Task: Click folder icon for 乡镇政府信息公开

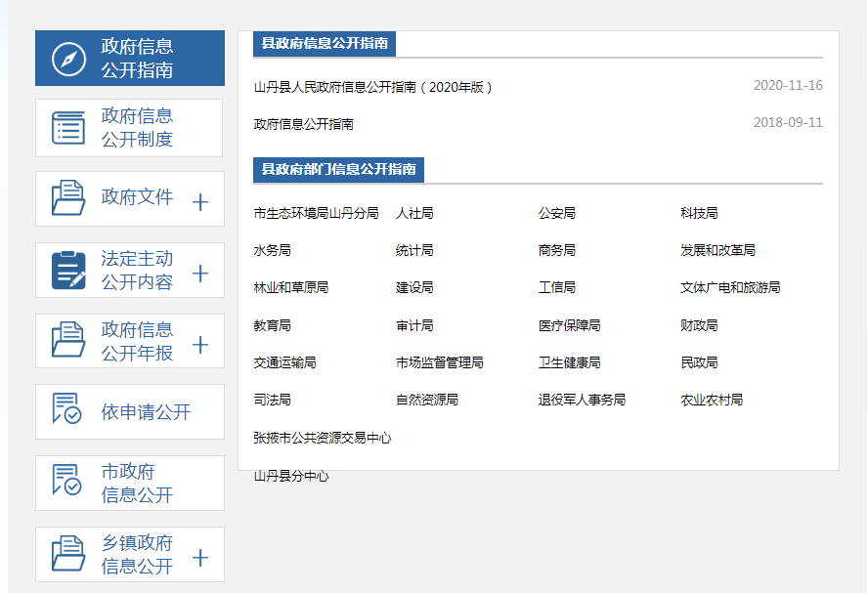Action: click(x=68, y=553)
